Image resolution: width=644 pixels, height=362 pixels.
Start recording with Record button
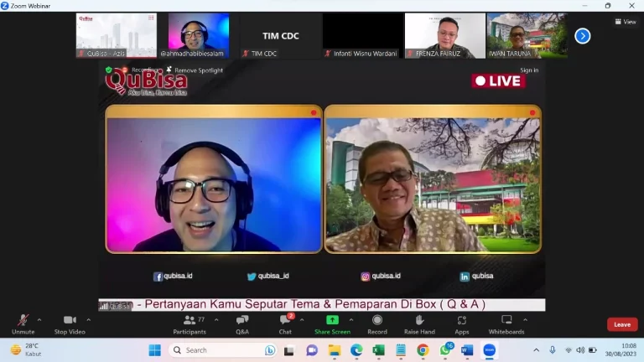(377, 324)
